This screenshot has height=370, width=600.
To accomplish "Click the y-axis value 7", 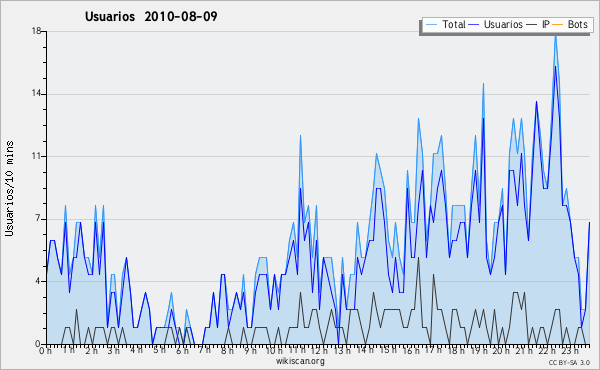I will (38, 219).
